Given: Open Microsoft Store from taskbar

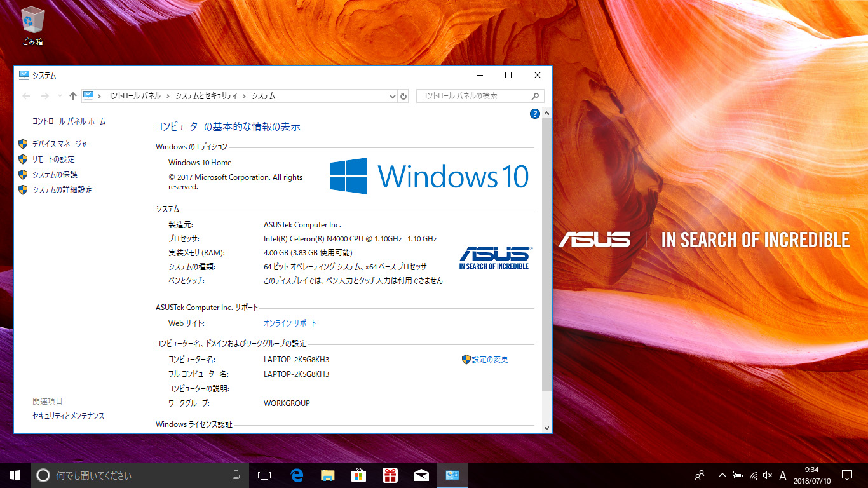Looking at the screenshot, I should (x=358, y=475).
